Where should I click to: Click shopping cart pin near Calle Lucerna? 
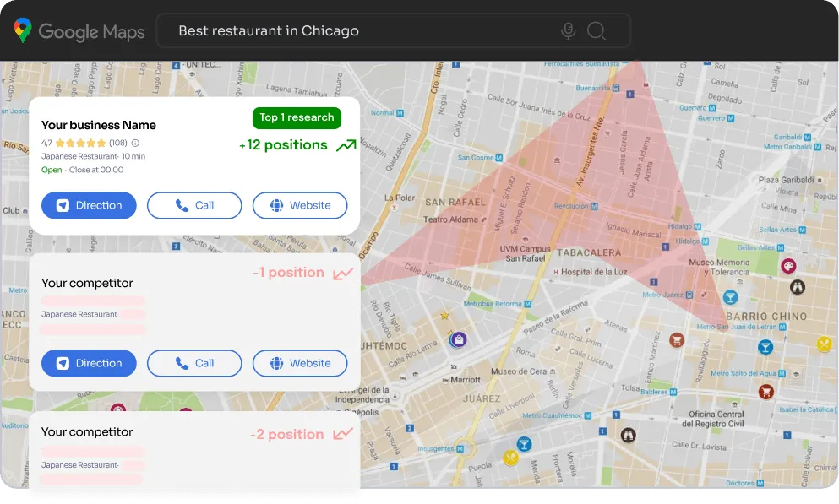(x=677, y=340)
